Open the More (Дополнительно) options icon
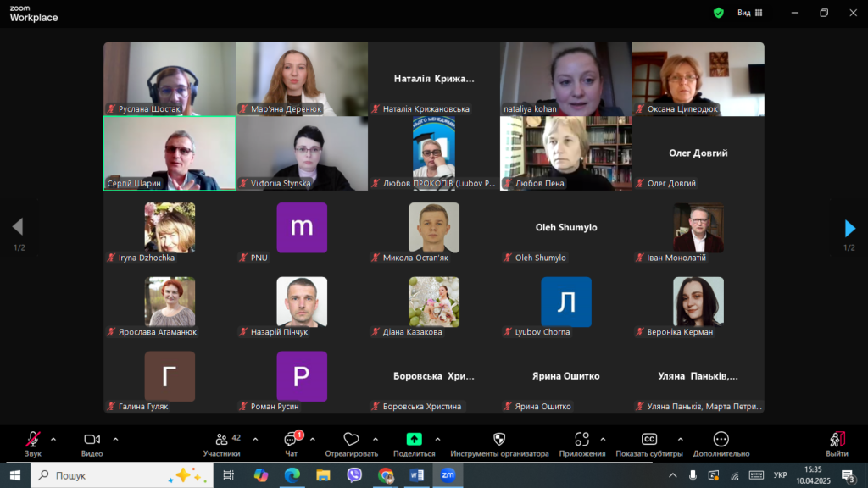This screenshot has width=868, height=488. tap(721, 440)
